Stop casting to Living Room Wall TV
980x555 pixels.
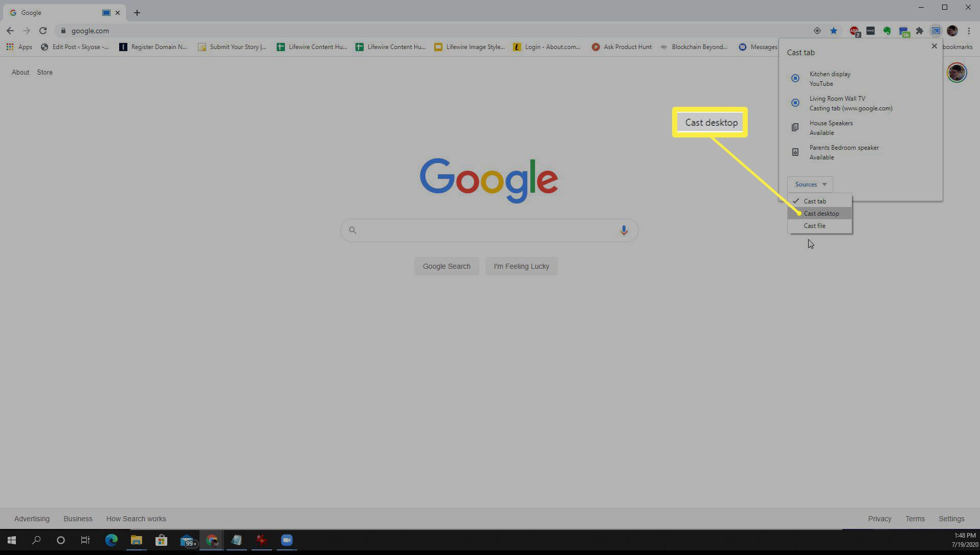795,103
